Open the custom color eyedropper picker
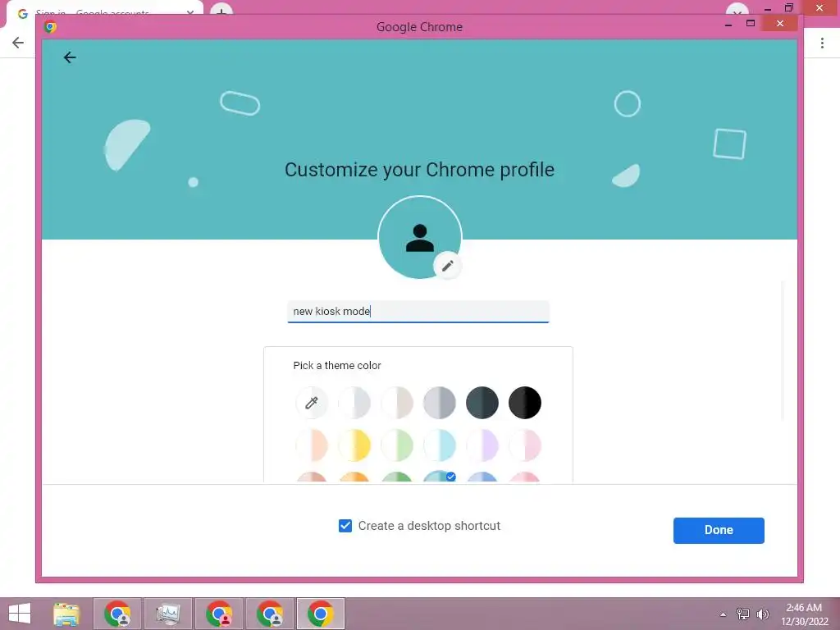This screenshot has width=840, height=630. point(311,402)
